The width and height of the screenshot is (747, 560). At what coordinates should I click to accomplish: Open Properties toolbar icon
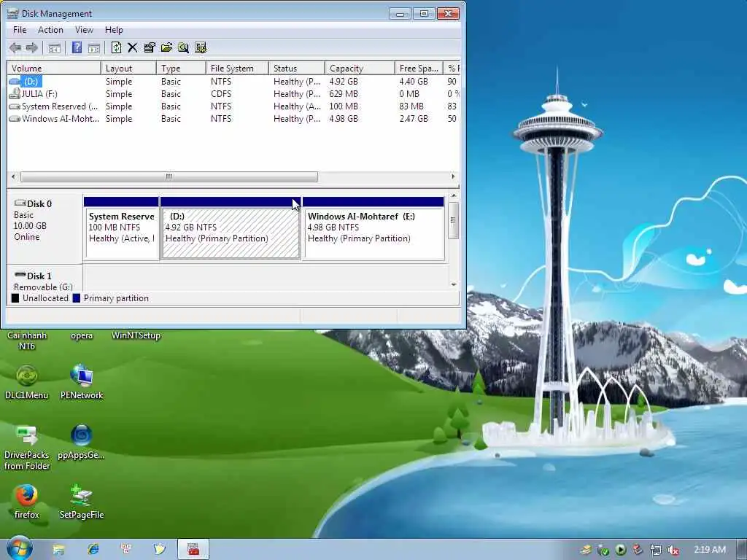[150, 47]
